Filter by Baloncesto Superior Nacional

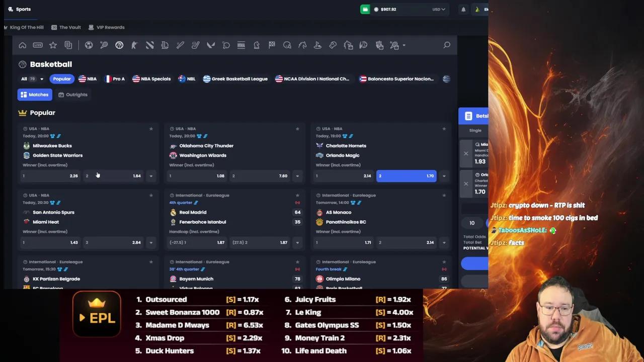(396, 79)
